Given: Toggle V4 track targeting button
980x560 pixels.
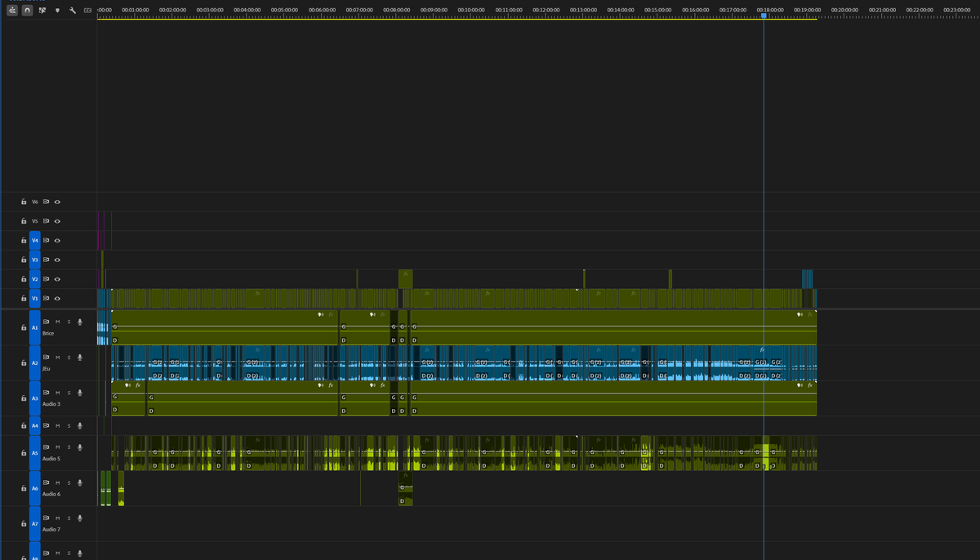Looking at the screenshot, I should pyautogui.click(x=35, y=240).
